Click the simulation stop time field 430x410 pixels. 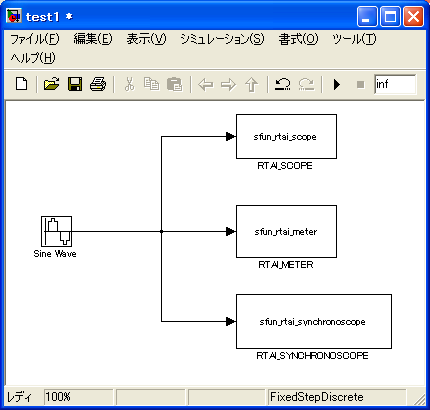pos(395,84)
